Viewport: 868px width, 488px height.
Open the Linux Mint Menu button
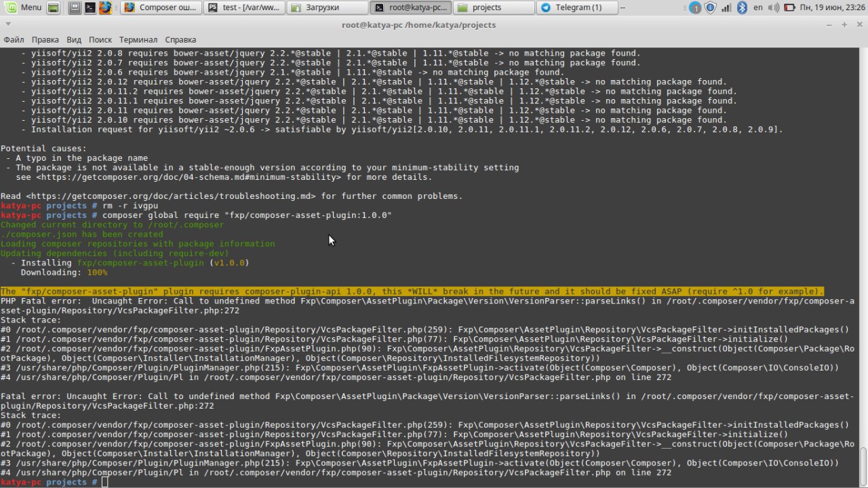22,7
